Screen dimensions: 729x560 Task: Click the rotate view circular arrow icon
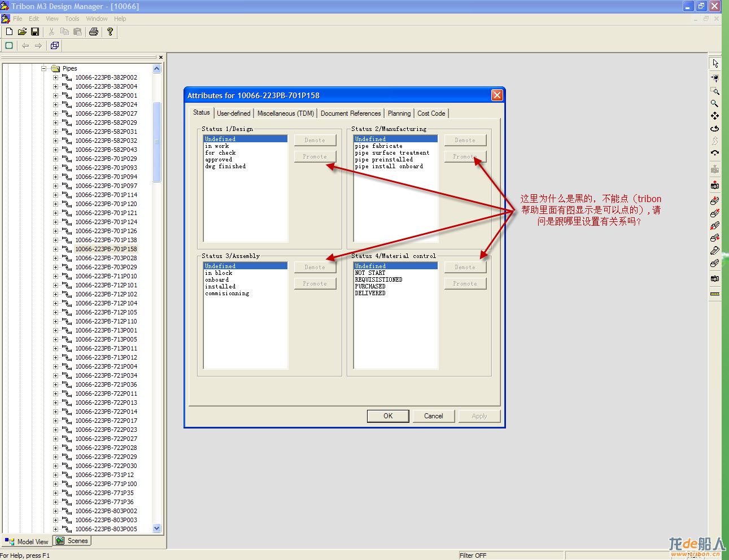(x=715, y=128)
